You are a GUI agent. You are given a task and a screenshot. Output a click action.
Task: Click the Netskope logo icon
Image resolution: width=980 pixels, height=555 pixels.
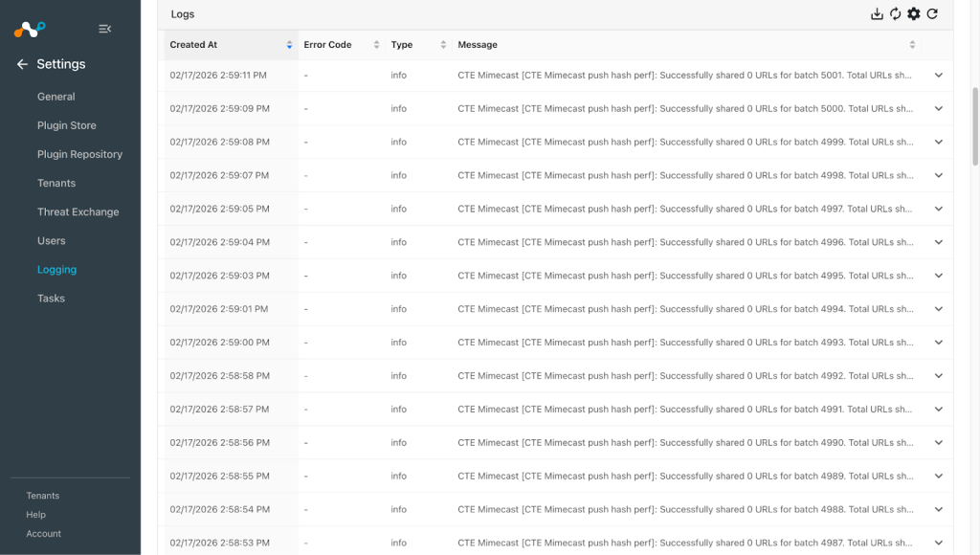[x=30, y=29]
